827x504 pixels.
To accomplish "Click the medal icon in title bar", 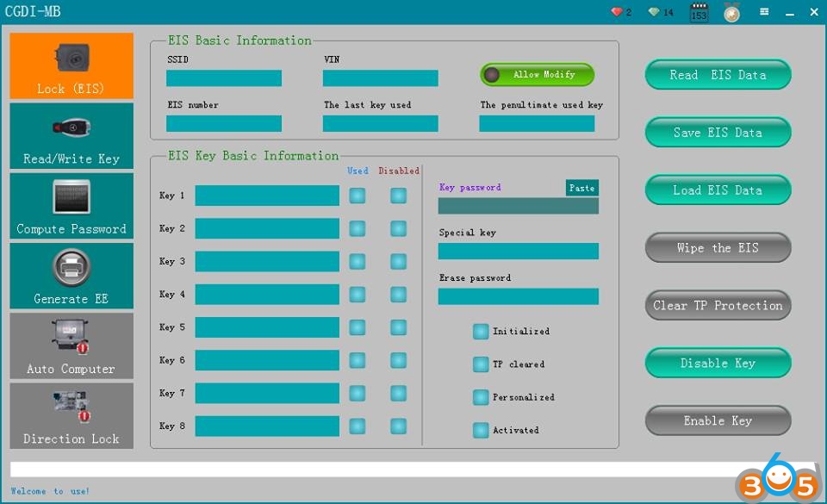I will click(731, 13).
